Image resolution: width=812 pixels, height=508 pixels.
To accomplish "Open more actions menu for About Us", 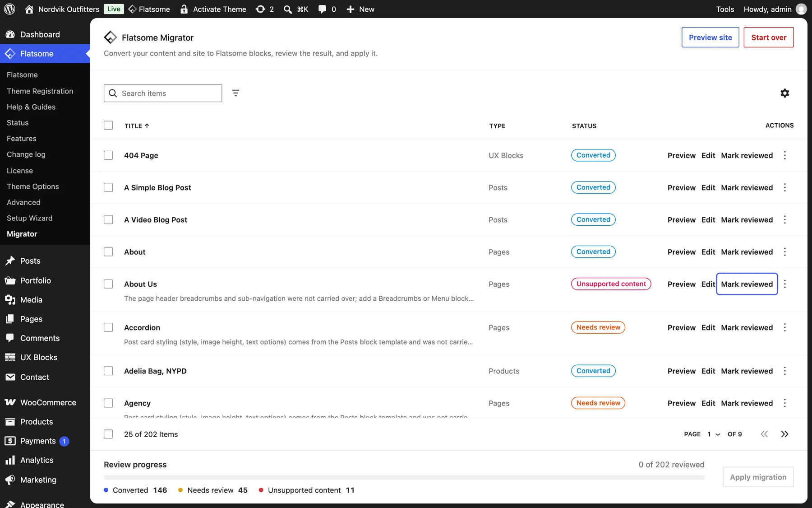I will [x=785, y=284].
